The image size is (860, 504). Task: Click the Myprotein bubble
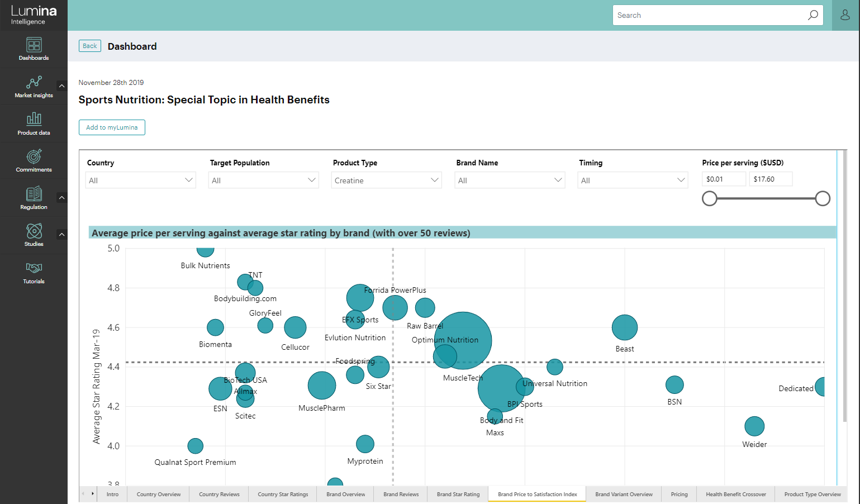(365, 444)
